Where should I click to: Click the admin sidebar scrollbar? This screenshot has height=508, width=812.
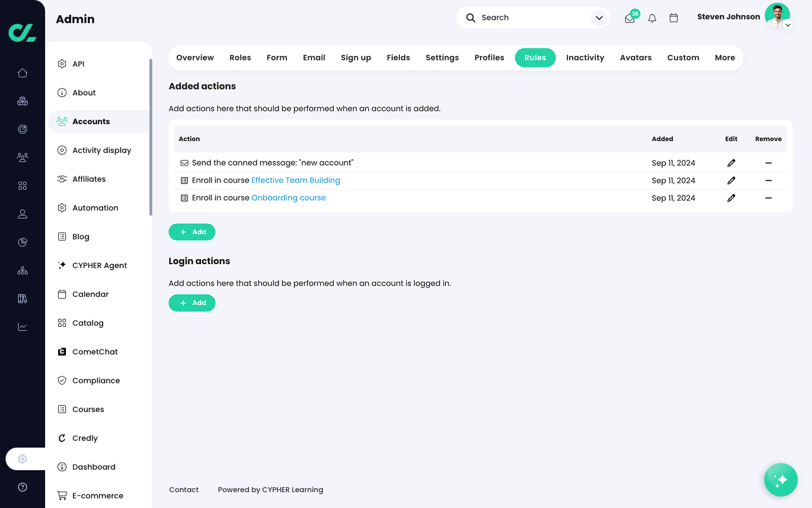[x=151, y=135]
